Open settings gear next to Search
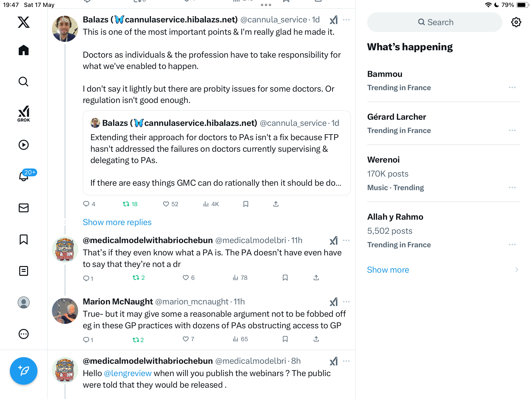The height and width of the screenshot is (399, 532). click(x=516, y=22)
